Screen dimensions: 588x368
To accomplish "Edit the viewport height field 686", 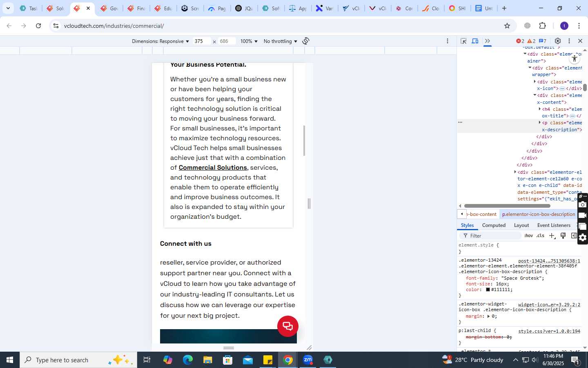I will pyautogui.click(x=227, y=41).
